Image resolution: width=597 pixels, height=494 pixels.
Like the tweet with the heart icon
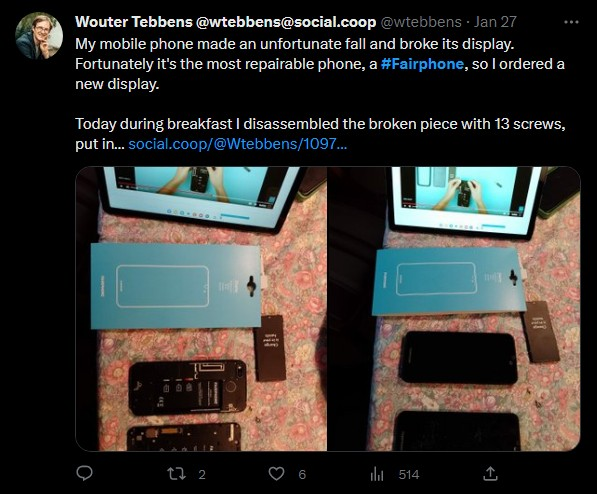click(x=276, y=474)
